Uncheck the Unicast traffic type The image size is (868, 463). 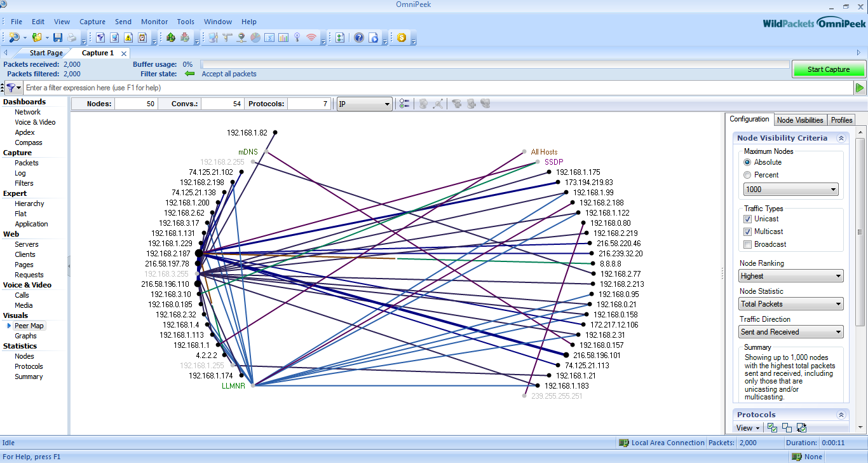click(x=748, y=219)
